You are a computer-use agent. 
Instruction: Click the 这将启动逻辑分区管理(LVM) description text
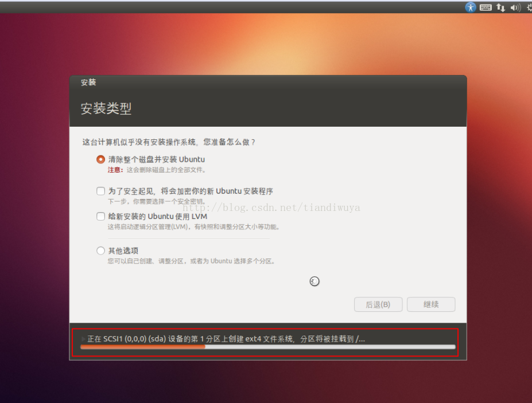click(194, 227)
